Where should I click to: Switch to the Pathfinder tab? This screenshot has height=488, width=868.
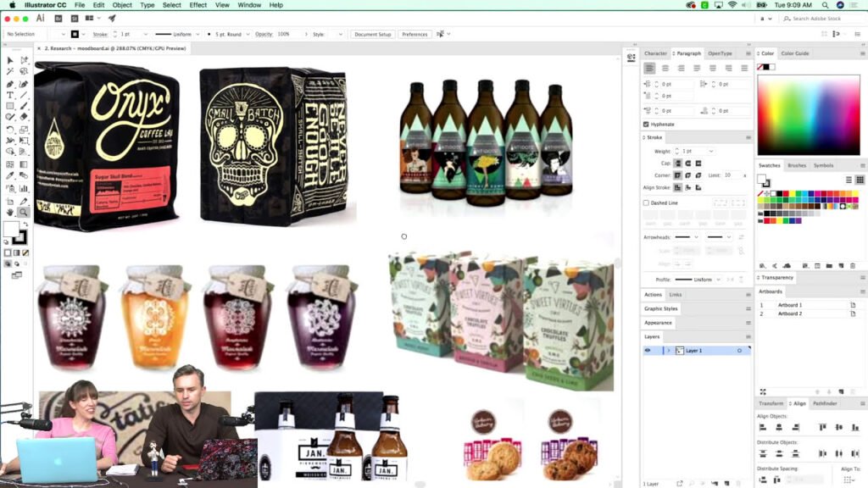pyautogui.click(x=826, y=403)
